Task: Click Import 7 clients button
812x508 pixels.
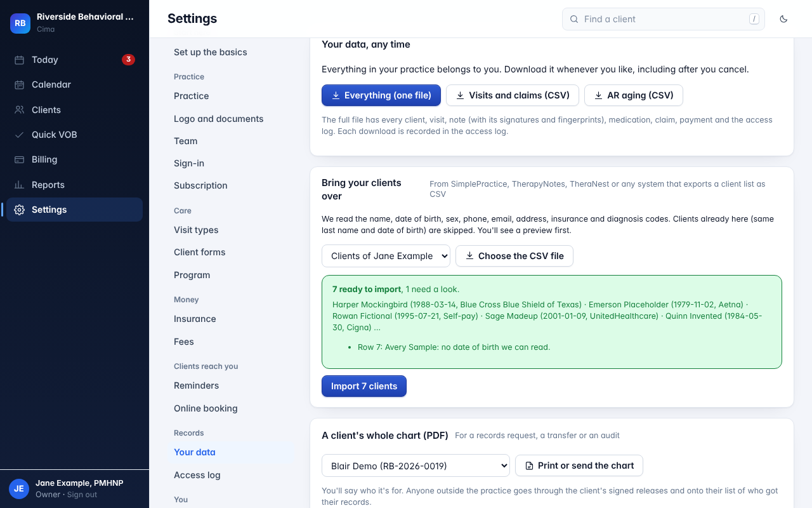Action: [x=364, y=386]
